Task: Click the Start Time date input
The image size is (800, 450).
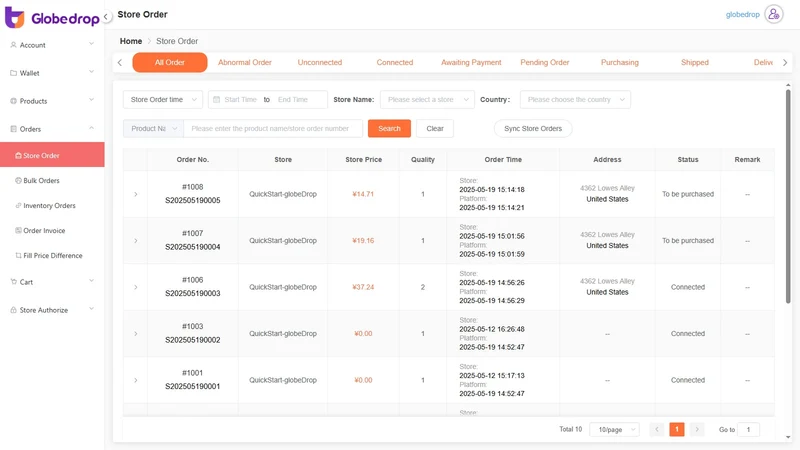Action: [x=240, y=99]
